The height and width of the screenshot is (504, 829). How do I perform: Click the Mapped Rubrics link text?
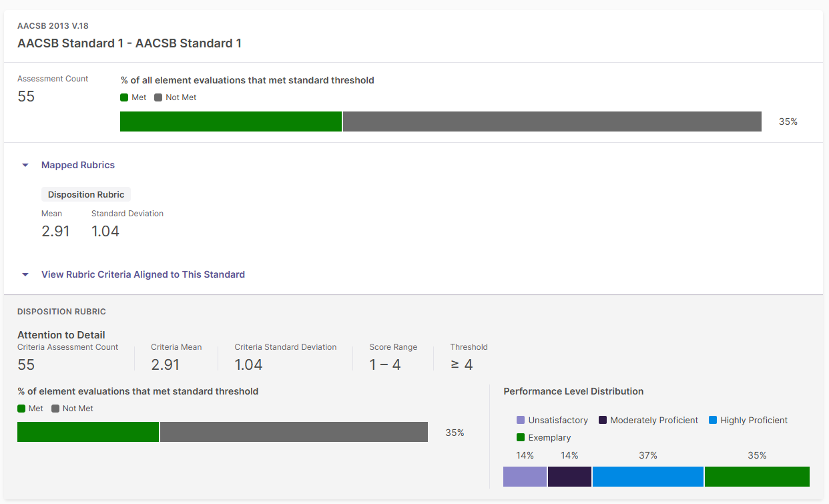(78, 165)
